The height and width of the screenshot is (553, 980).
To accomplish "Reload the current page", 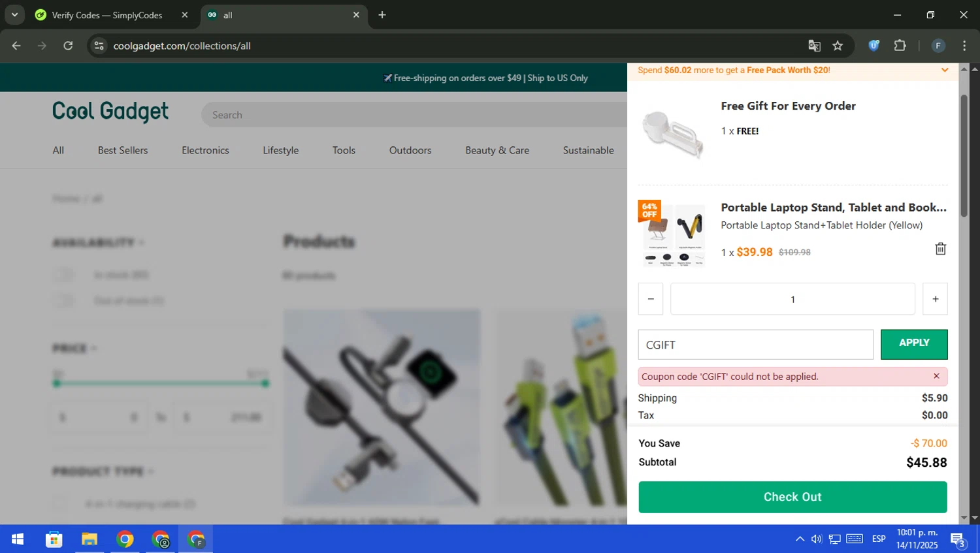I will coord(68,46).
